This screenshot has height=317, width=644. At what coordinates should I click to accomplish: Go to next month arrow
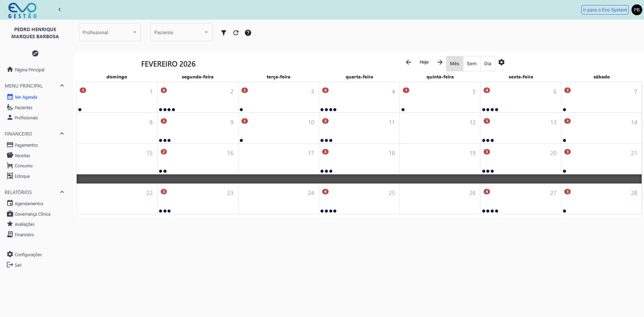pos(440,62)
